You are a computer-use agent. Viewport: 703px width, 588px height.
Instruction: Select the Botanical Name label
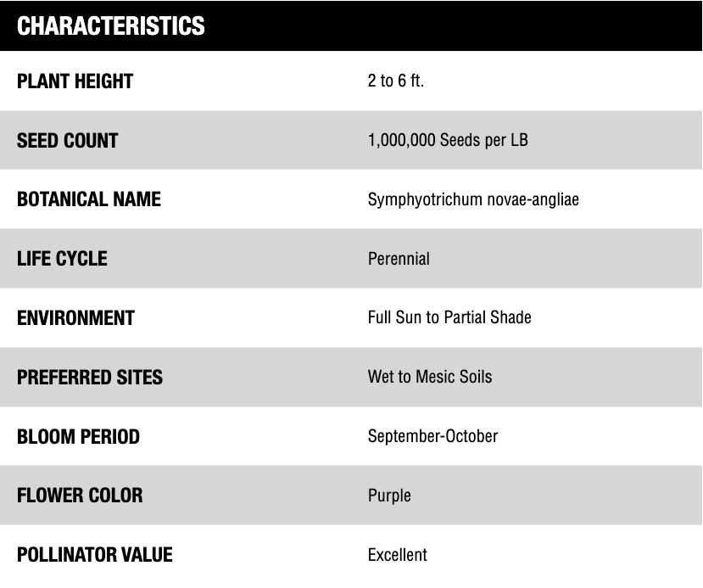pos(88,199)
